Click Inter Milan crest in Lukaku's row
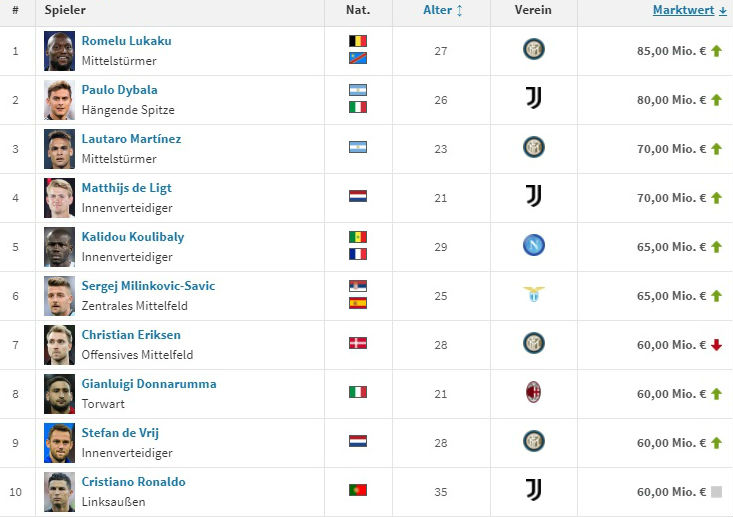The height and width of the screenshot is (517, 733). 533,50
